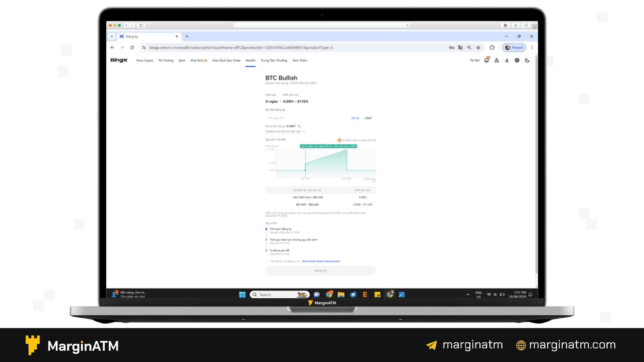Click the Tối đa max link

pos(355,118)
